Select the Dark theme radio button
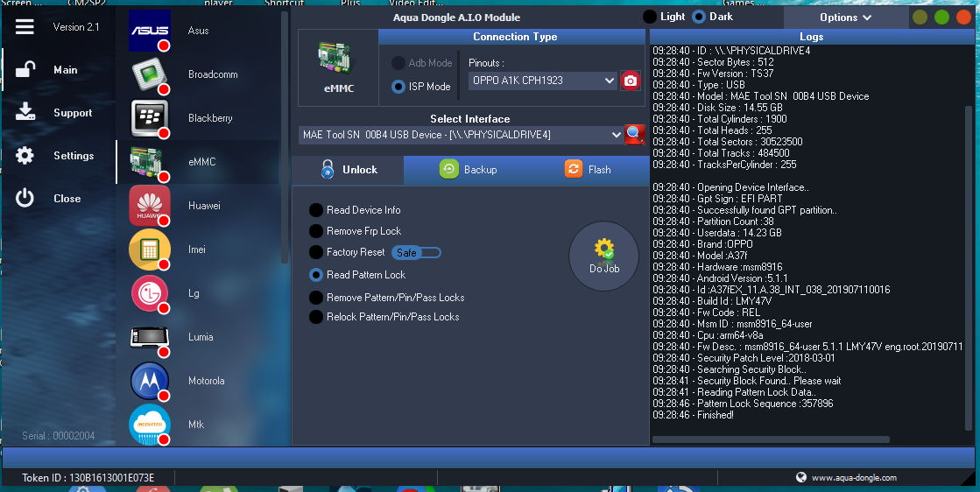The width and height of the screenshot is (980, 492). 699,17
